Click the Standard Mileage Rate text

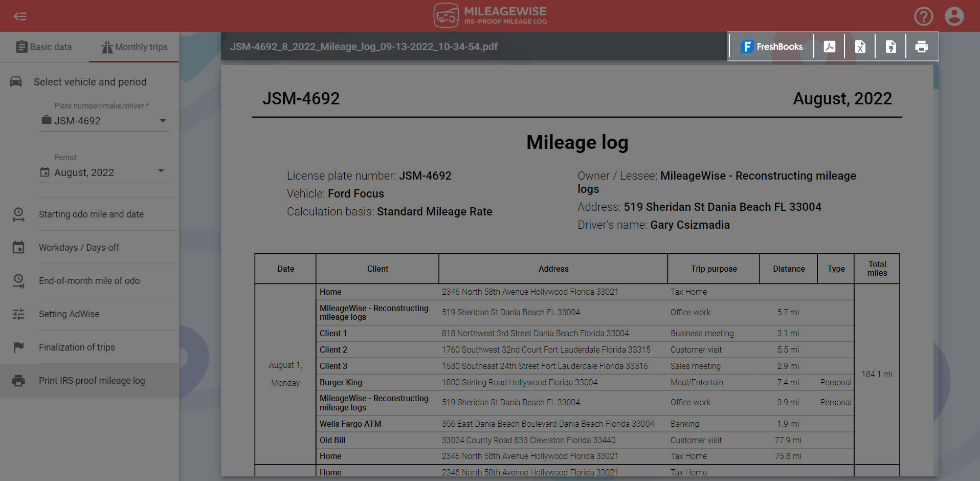[434, 211]
